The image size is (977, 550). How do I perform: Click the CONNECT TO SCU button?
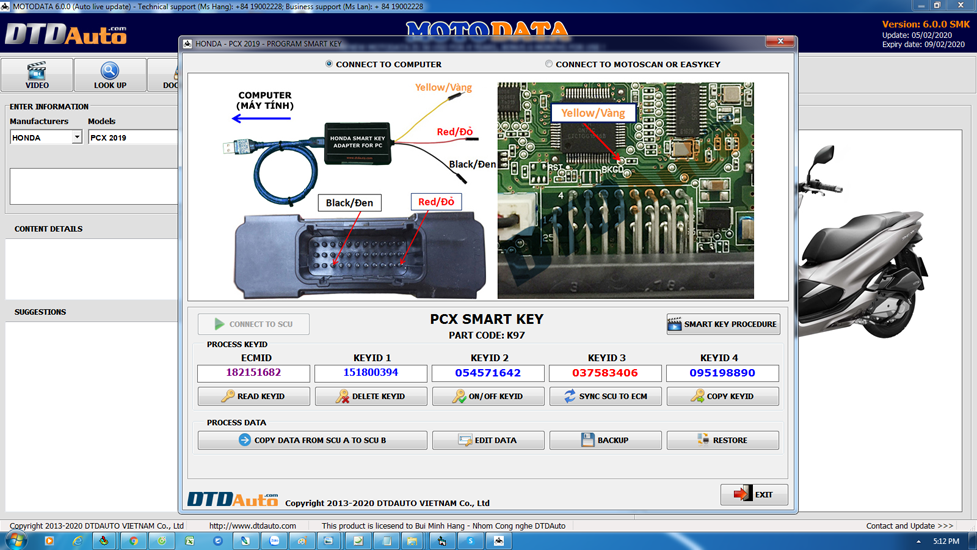(x=254, y=324)
